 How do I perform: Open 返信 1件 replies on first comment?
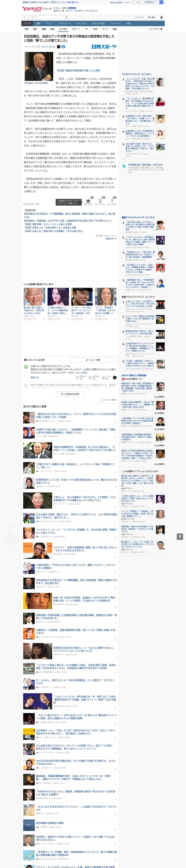pos(35,378)
